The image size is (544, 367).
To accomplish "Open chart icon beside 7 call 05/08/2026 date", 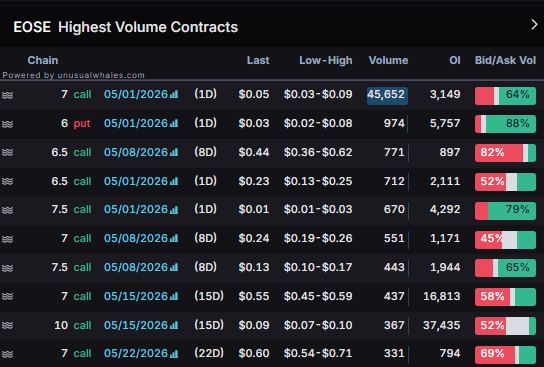I will click(174, 238).
